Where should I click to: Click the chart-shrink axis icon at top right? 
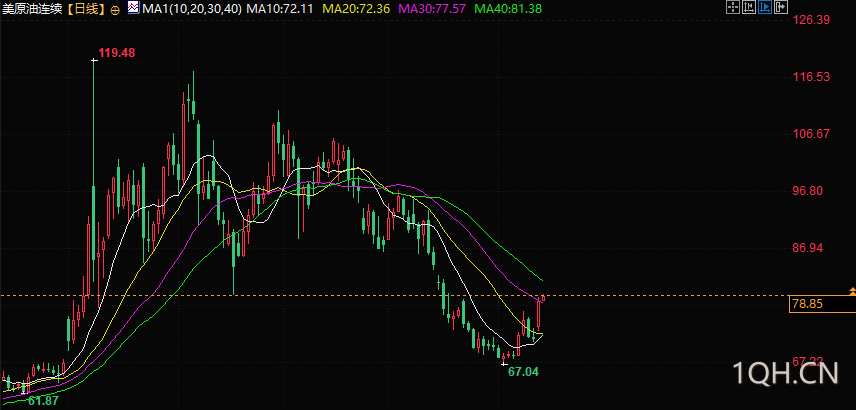[748, 7]
